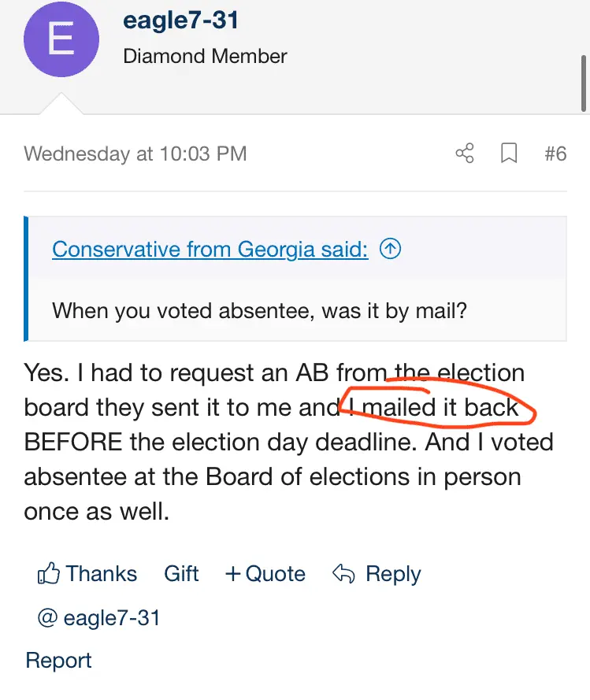Click the "Wednesday at 10:03 PM" timestamp
The width and height of the screenshot is (590, 700).
(135, 154)
